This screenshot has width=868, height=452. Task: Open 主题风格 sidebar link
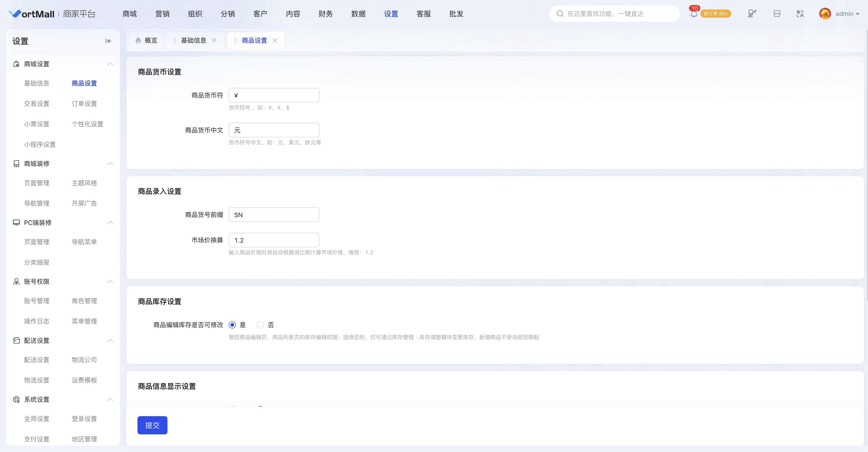(84, 183)
